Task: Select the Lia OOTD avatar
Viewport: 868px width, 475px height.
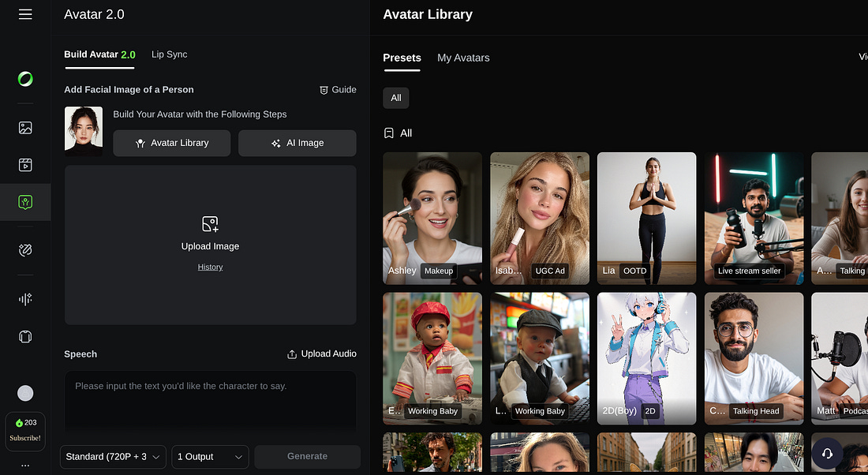Action: [x=646, y=219]
